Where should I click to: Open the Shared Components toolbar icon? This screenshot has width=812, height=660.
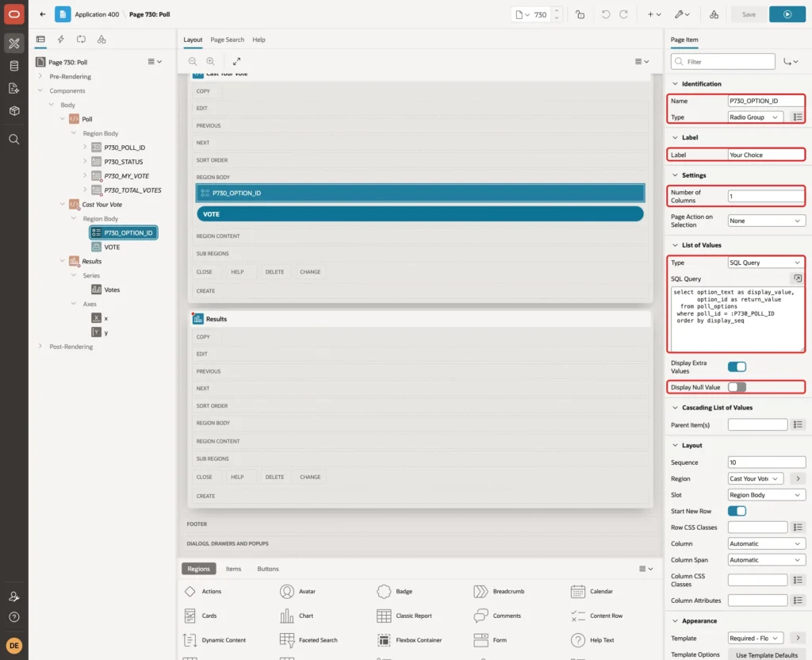pyautogui.click(x=714, y=14)
